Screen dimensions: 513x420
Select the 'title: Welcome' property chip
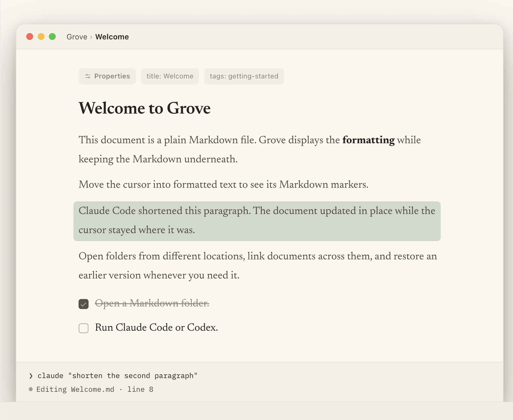tap(170, 76)
